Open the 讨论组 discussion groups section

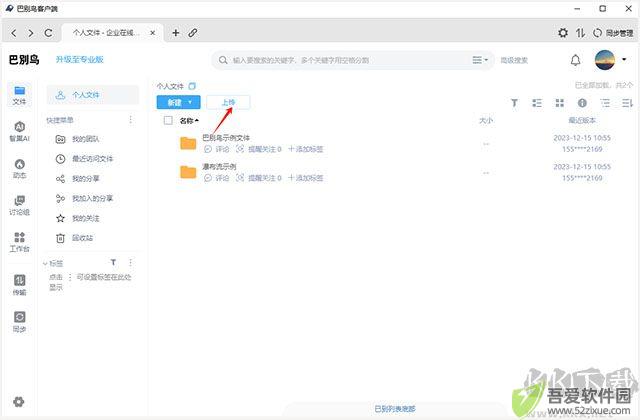[19, 205]
